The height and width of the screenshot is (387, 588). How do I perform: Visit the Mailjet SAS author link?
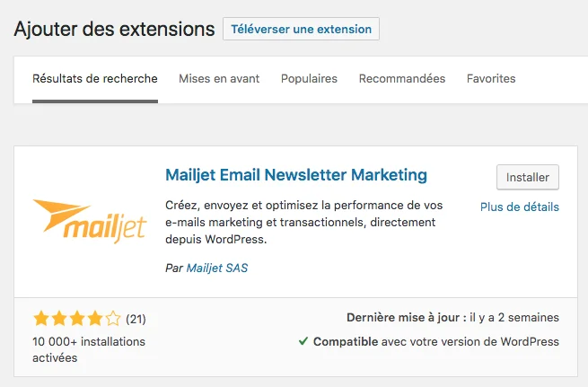(x=216, y=268)
